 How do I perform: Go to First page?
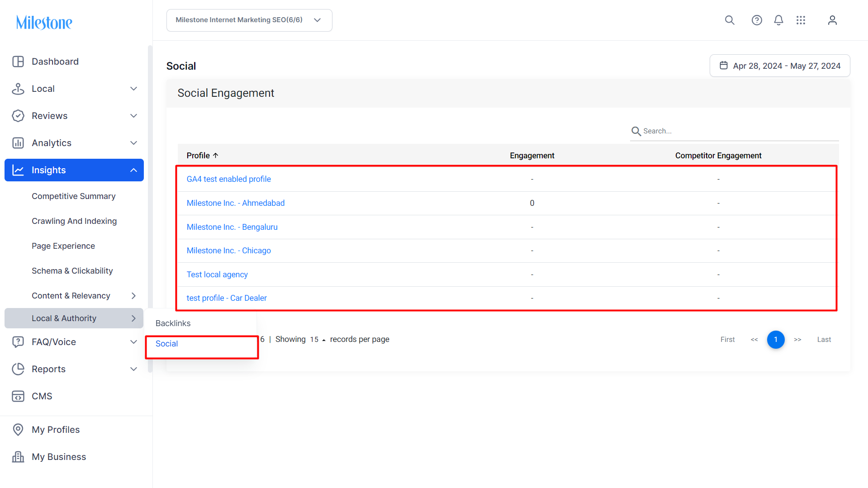[728, 340]
